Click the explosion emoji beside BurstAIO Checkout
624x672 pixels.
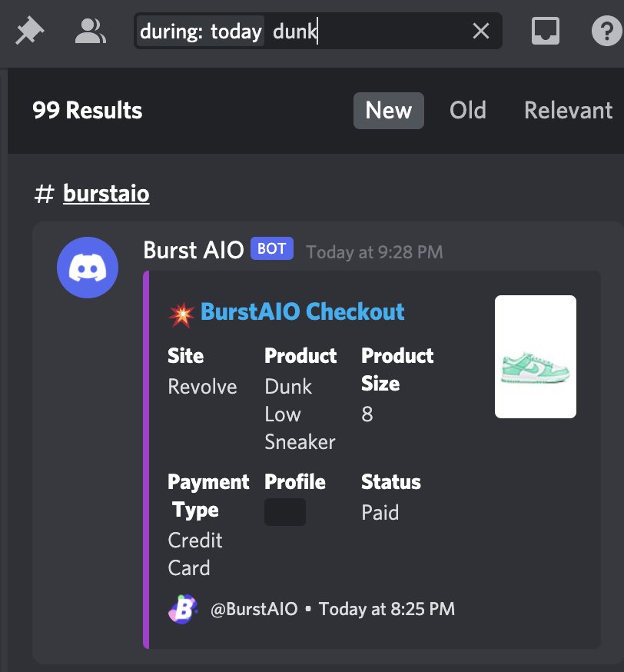click(x=181, y=314)
